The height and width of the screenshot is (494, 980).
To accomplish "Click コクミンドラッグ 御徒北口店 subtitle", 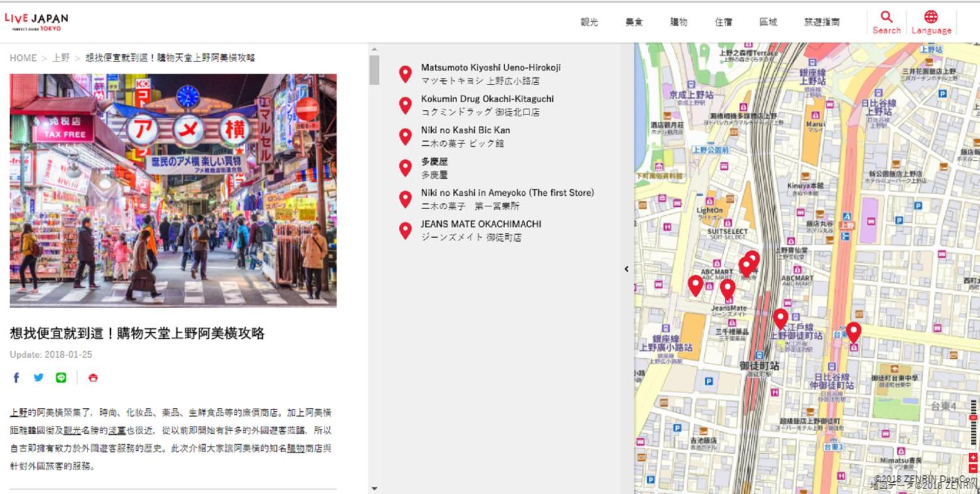I will (480, 112).
